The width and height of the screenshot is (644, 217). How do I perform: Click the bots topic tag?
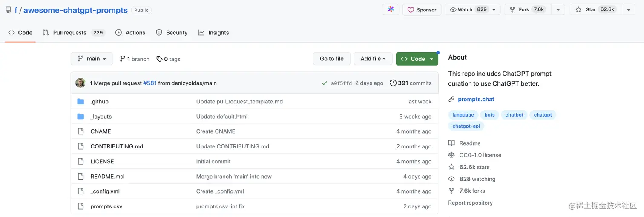(490, 115)
